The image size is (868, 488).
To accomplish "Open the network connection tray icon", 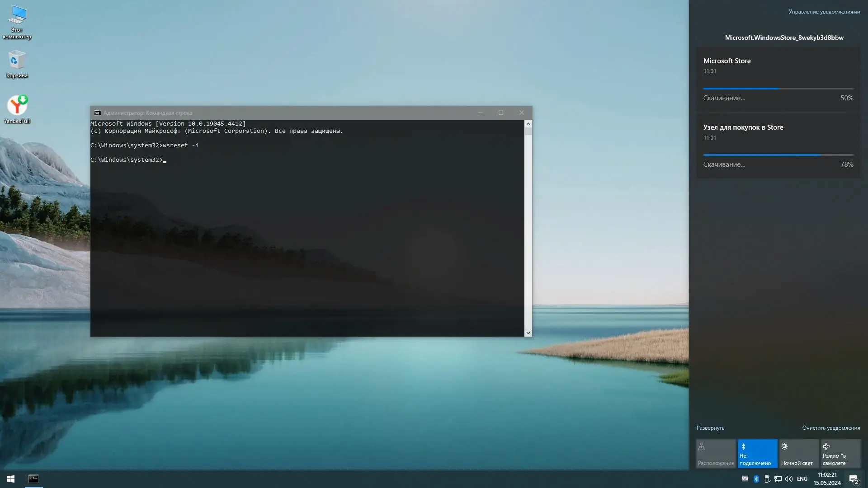I will 778,479.
